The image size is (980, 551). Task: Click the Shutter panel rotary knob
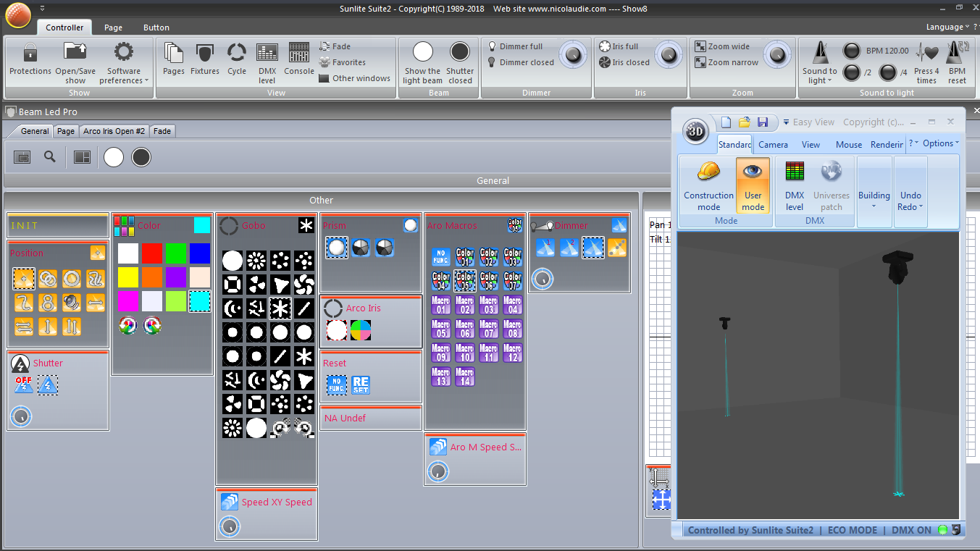point(22,416)
